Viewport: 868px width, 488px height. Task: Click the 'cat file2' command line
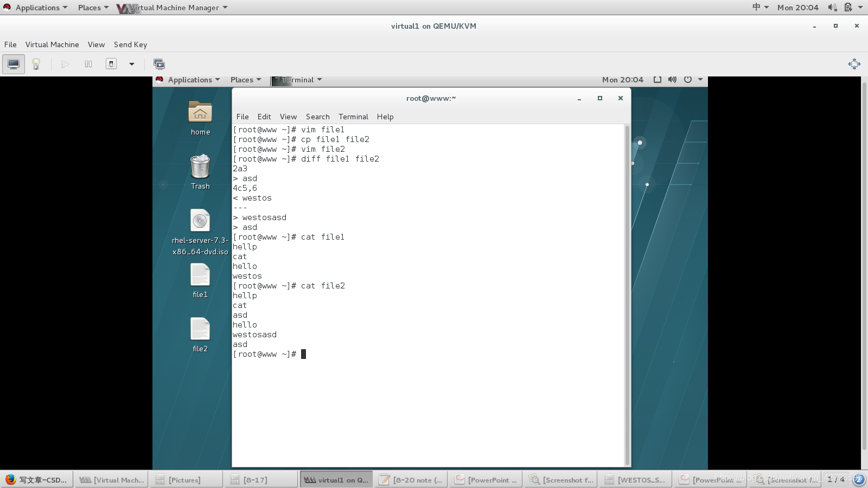[x=289, y=286]
